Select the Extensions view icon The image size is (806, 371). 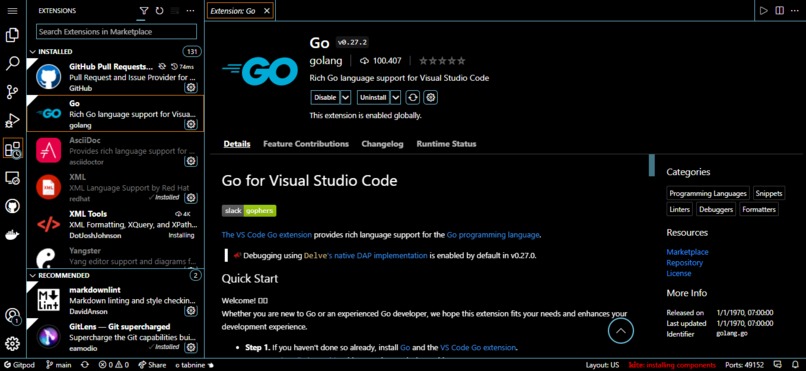pyautogui.click(x=12, y=149)
